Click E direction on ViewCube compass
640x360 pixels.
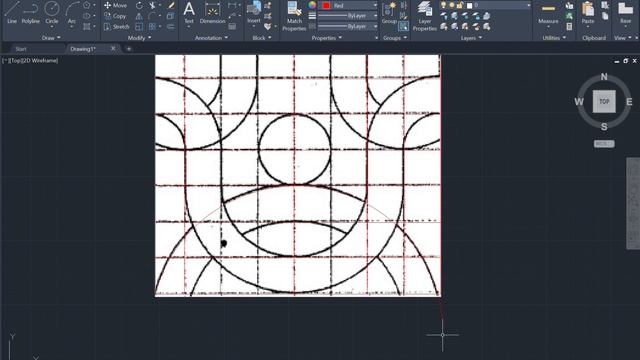(629, 102)
